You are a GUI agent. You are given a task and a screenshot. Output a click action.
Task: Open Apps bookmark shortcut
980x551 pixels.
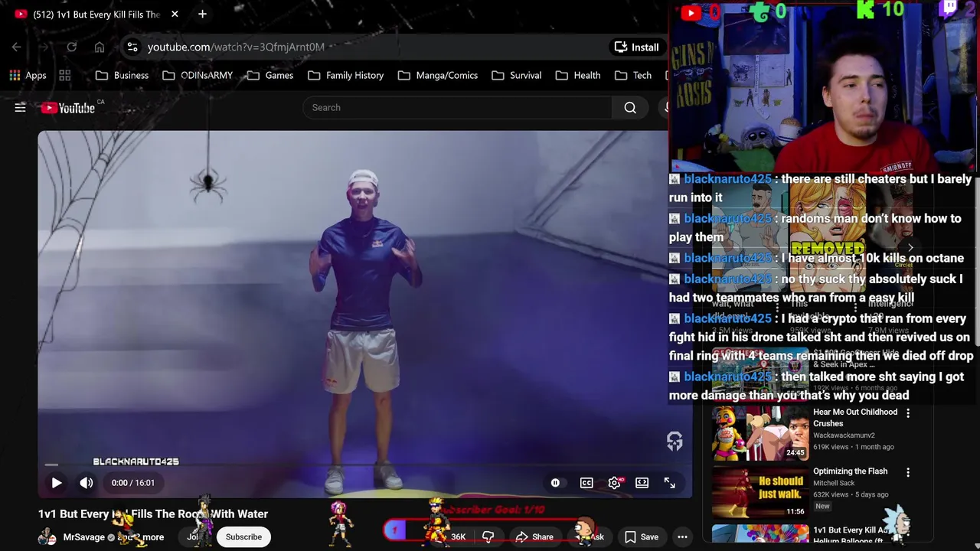pyautogui.click(x=28, y=75)
